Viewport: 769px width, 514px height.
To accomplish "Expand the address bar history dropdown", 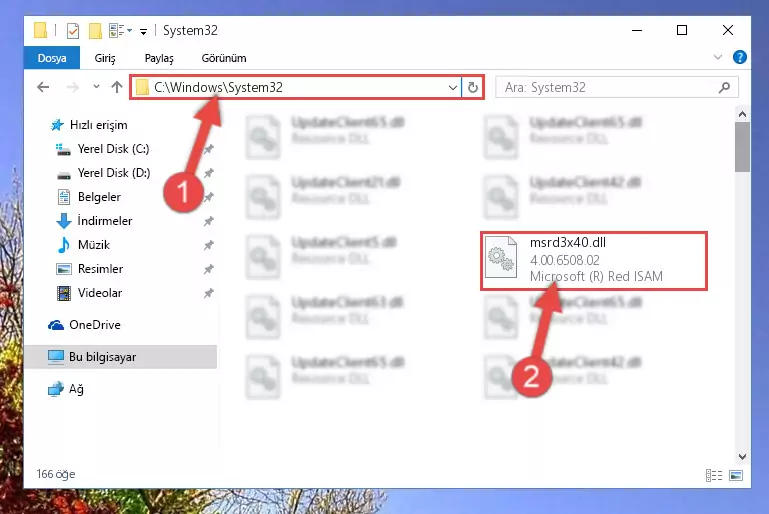I will pos(453,88).
